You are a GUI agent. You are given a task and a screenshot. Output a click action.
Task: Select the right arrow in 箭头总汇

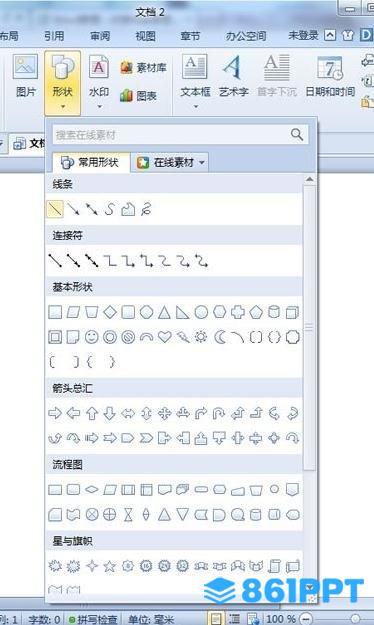pyautogui.click(x=55, y=413)
